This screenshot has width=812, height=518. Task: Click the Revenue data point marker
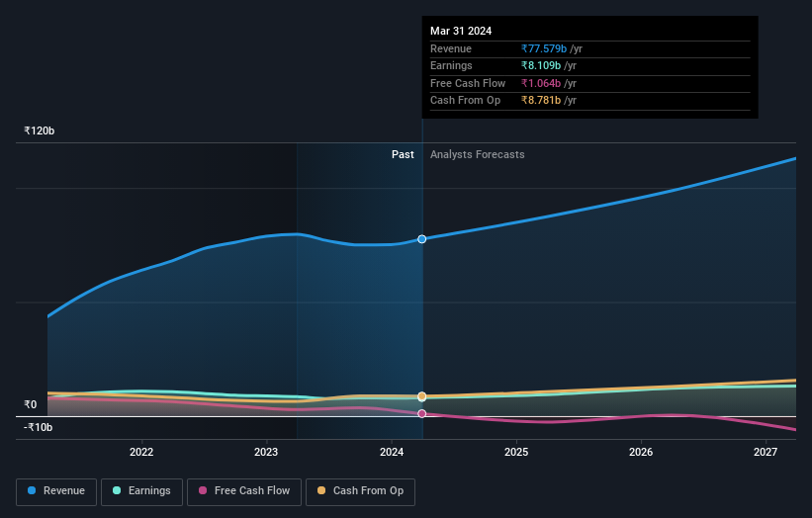422,239
